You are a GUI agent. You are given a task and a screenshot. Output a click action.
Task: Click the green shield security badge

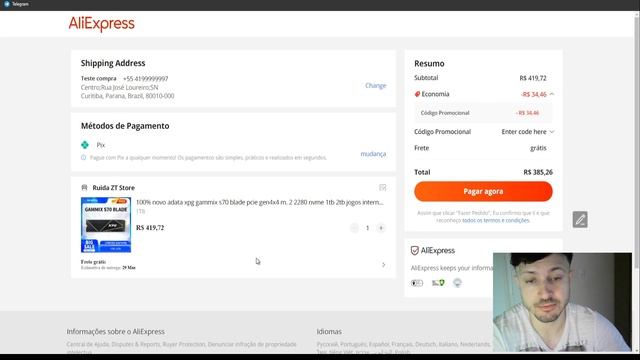pos(438,283)
